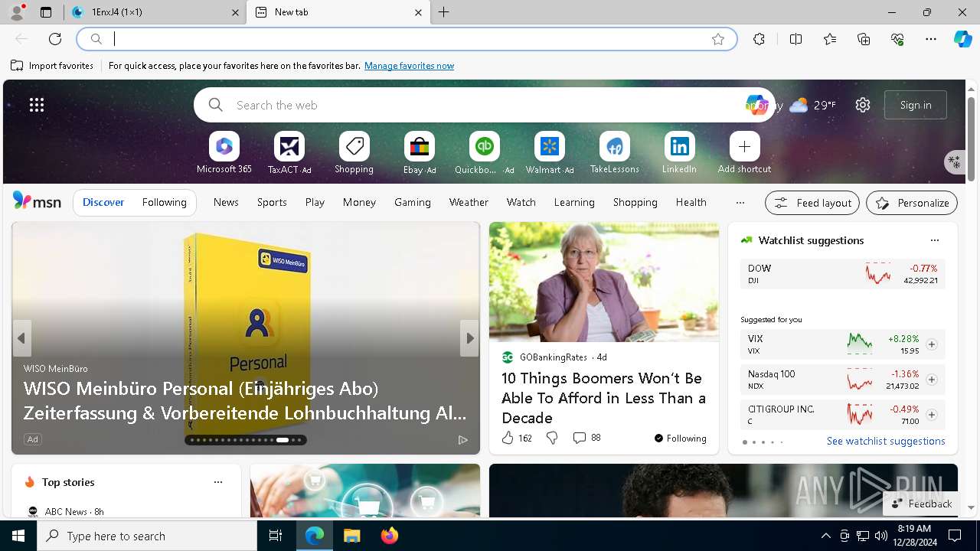The height and width of the screenshot is (551, 980).
Task: Open TaxACT ad shortcut
Action: [x=289, y=152]
